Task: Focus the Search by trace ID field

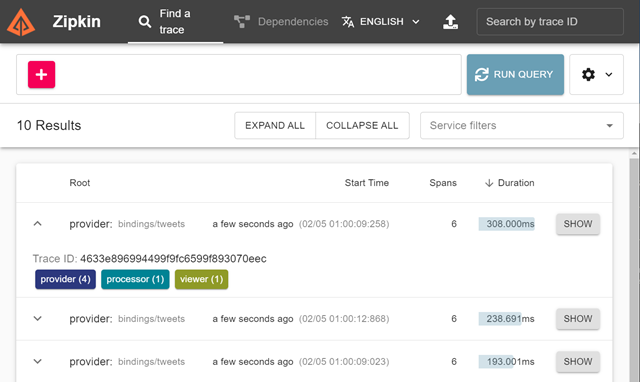Action: [x=550, y=22]
